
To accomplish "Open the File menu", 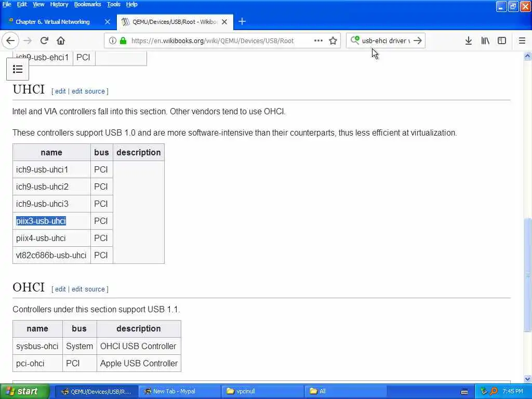I will tap(7, 4).
